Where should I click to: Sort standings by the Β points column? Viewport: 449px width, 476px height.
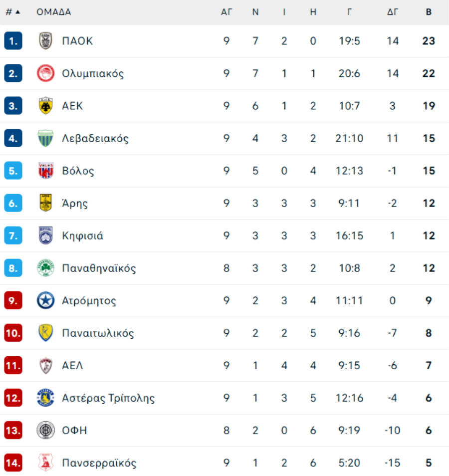coord(429,12)
